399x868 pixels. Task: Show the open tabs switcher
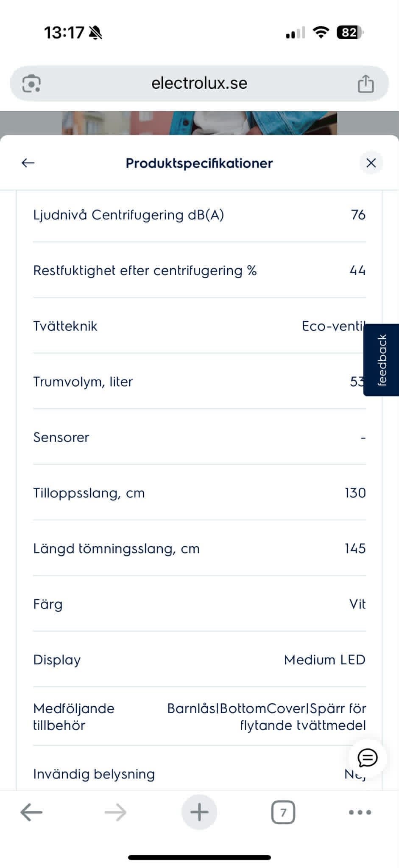(x=283, y=812)
